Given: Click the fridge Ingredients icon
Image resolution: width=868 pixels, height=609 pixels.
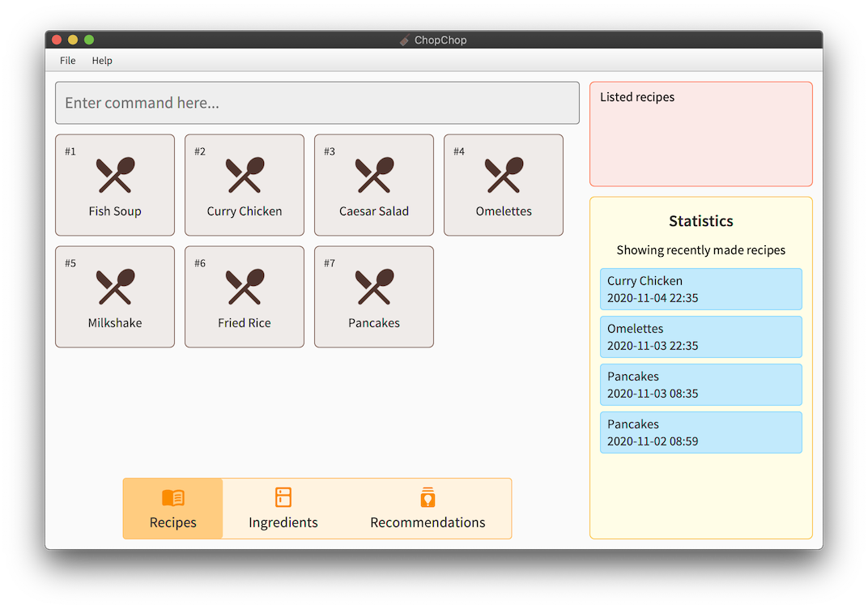Looking at the screenshot, I should click(x=283, y=497).
